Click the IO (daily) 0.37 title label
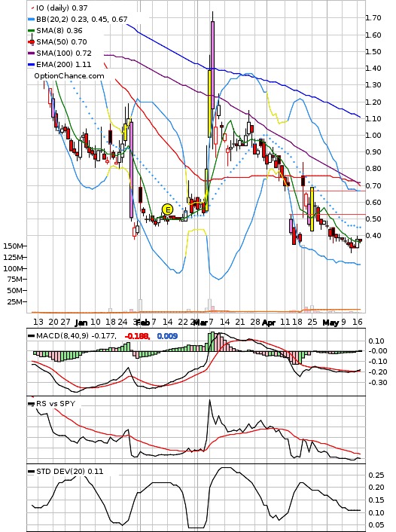The width and height of the screenshot is (396, 532). tap(62, 8)
